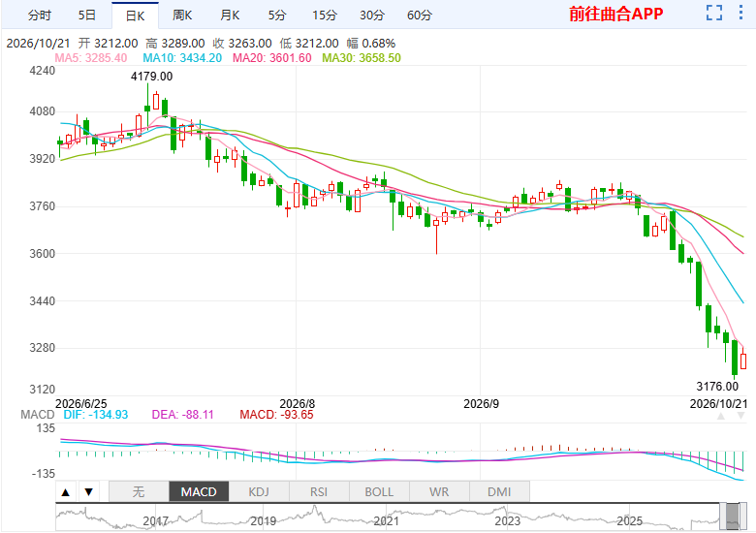Image resolution: width=756 pixels, height=533 pixels.
Task: Choose the BOLL indicator button
Action: (x=379, y=492)
